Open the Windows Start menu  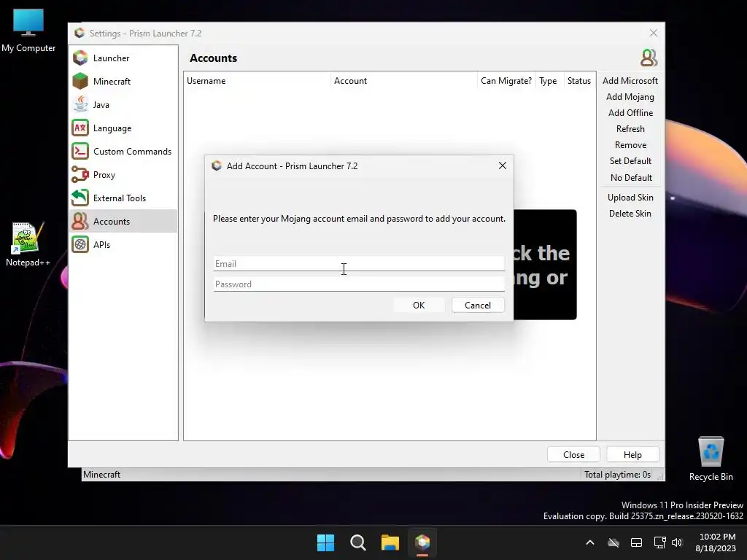[326, 542]
